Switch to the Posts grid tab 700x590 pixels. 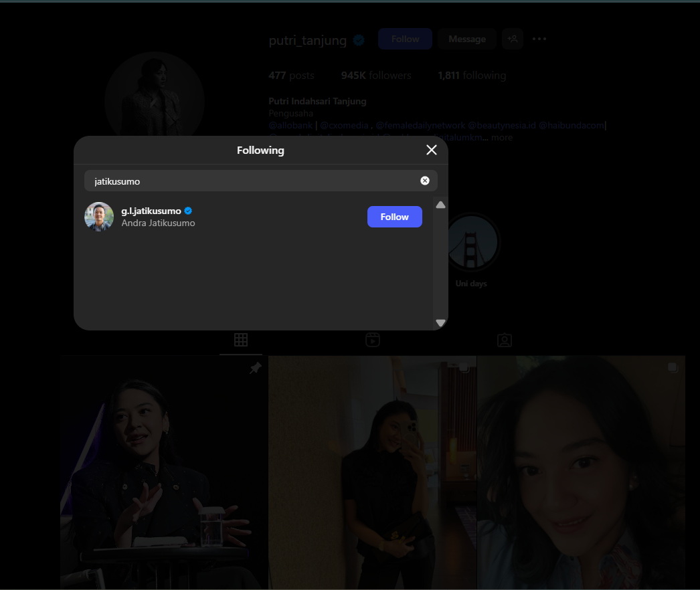coord(241,340)
